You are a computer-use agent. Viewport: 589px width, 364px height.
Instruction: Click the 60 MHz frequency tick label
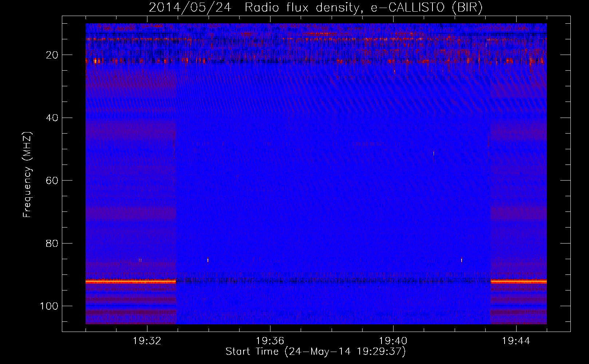[52, 181]
